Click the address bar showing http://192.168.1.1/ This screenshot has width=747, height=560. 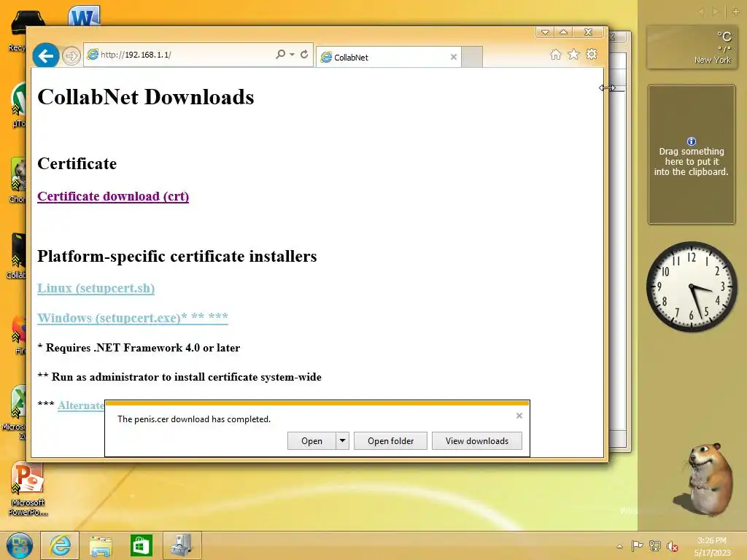pyautogui.click(x=179, y=55)
